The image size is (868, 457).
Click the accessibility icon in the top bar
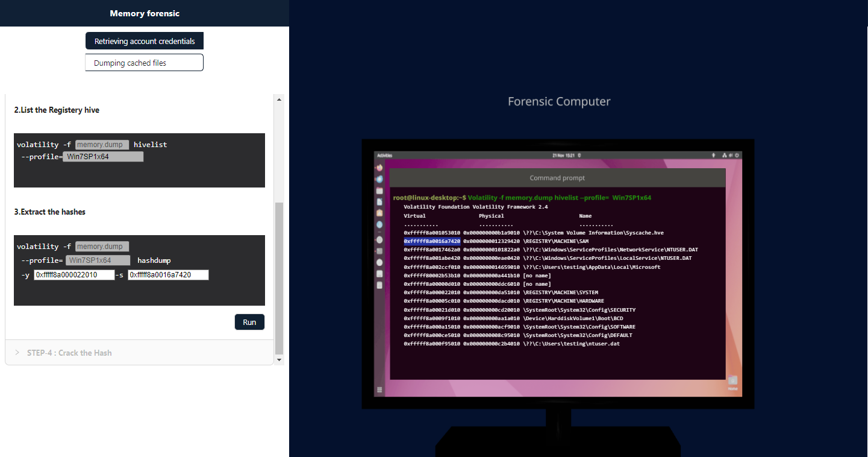point(714,156)
